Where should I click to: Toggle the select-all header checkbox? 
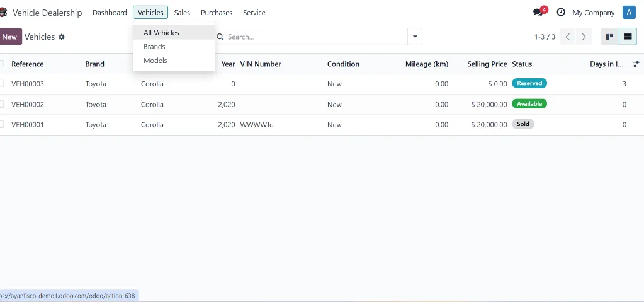coord(2,64)
